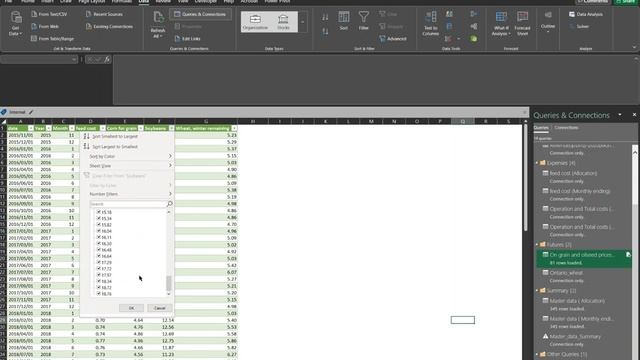The height and width of the screenshot is (360, 640).
Task: Toggle the Filter funnel button
Action: pos(364,21)
